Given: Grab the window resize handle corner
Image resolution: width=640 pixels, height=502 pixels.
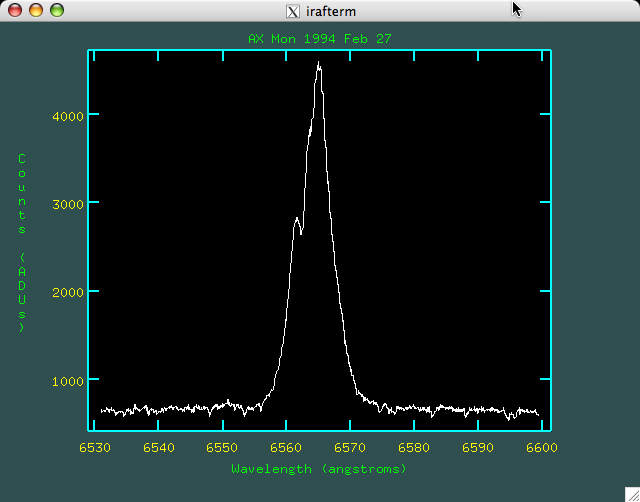Looking at the screenshot, I should [x=632, y=494].
